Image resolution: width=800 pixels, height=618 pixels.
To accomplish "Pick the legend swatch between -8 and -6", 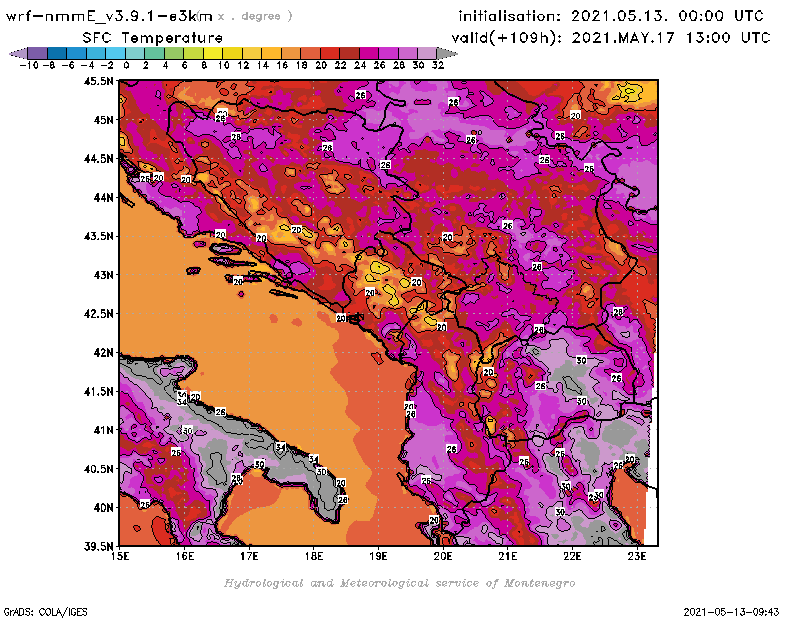I will click(57, 53).
